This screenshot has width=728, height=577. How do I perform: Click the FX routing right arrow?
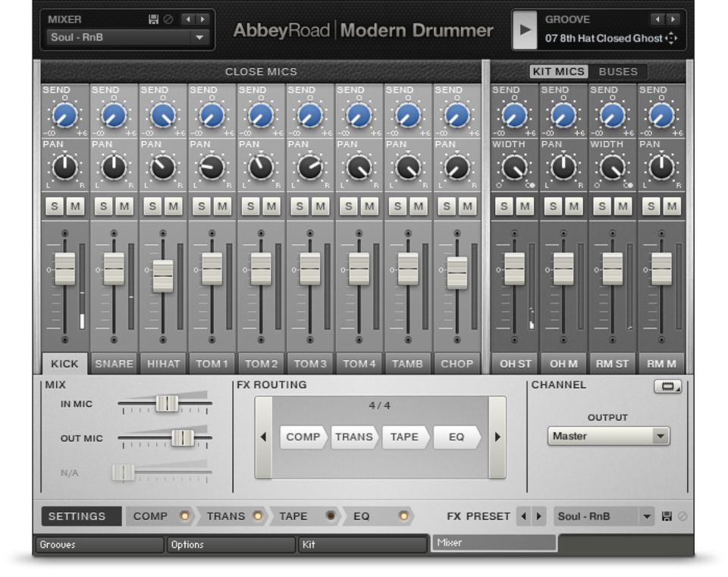(x=497, y=437)
